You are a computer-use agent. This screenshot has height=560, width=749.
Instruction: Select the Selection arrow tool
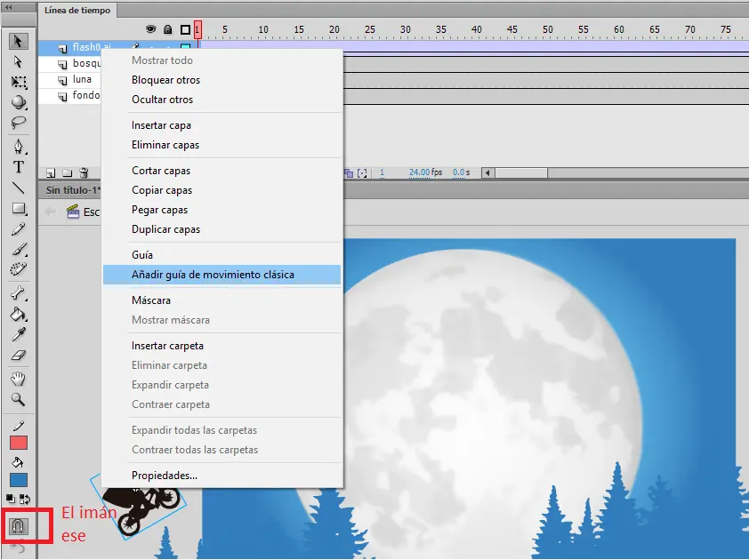(x=18, y=41)
